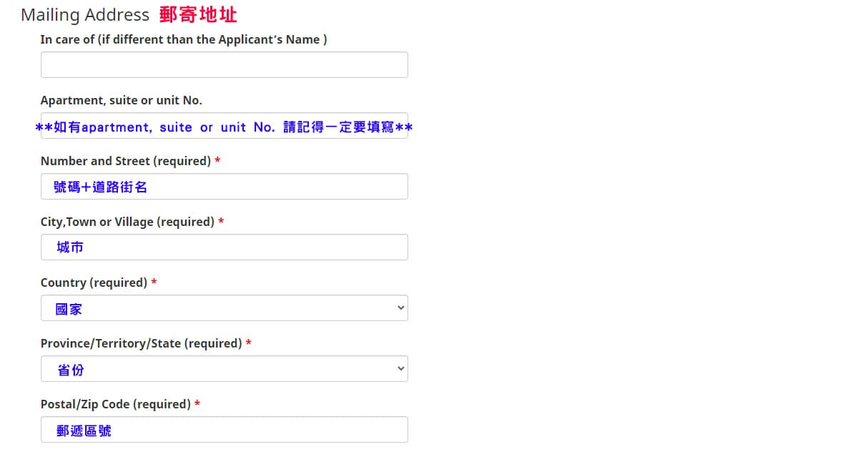
Task: Open the Country dropdown list
Action: pyautogui.click(x=224, y=308)
